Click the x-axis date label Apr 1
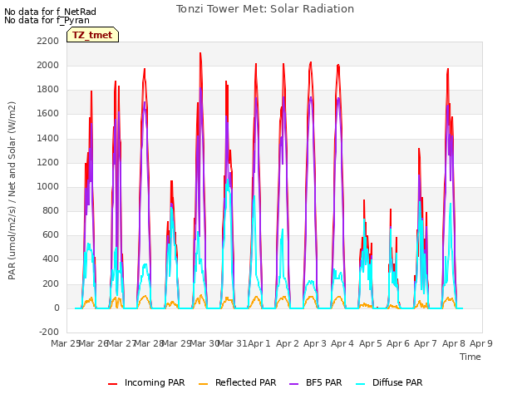This screenshot has height=399, width=532. [259, 343]
